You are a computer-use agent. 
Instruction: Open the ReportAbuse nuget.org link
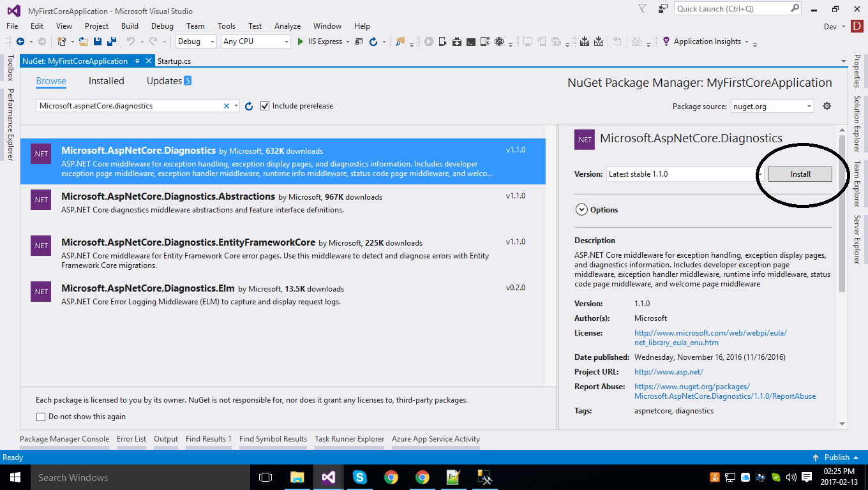[725, 391]
